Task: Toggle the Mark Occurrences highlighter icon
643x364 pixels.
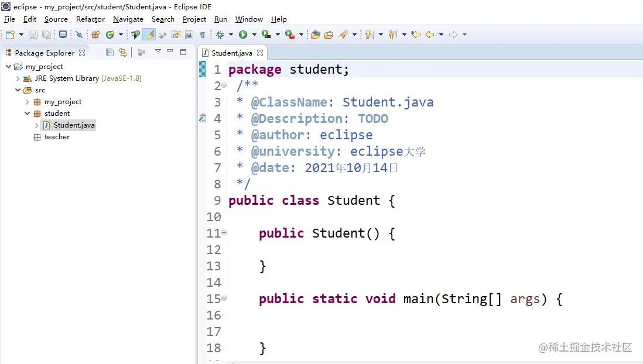Action: (149, 35)
